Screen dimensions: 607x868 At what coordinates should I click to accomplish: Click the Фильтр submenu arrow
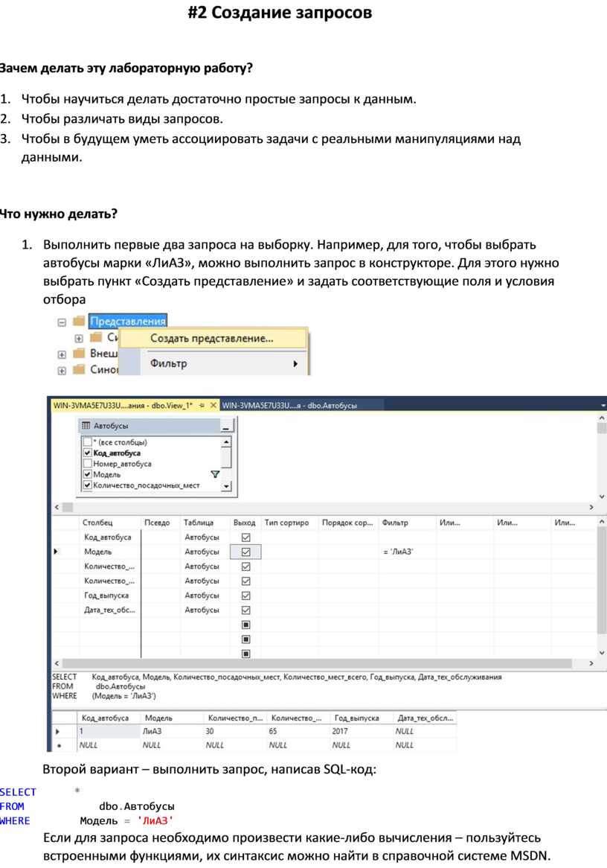295,364
